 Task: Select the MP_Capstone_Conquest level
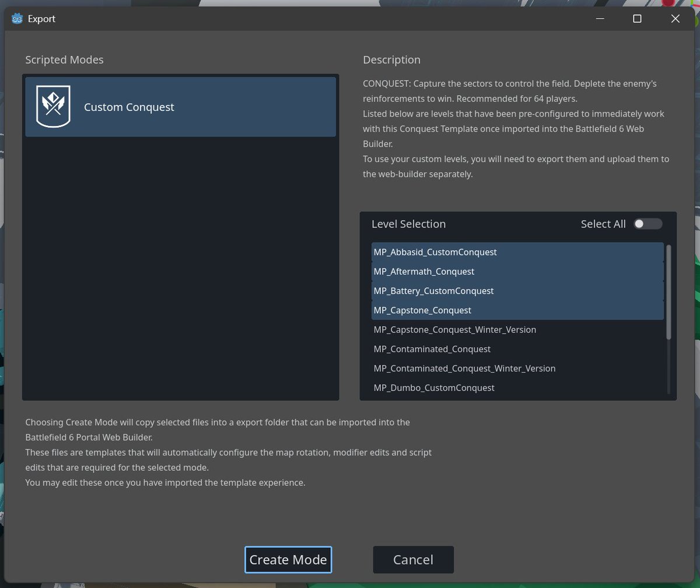click(x=517, y=310)
